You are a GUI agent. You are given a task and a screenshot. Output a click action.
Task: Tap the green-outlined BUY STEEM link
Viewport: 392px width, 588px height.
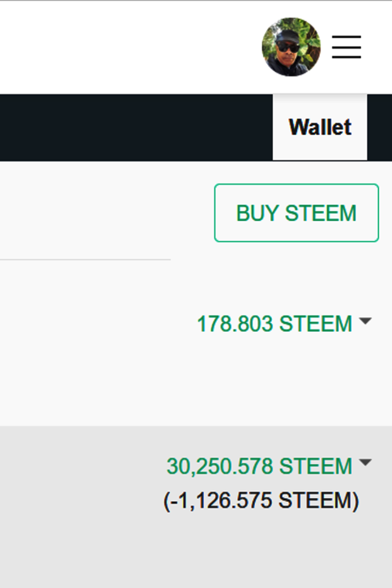pos(296,213)
